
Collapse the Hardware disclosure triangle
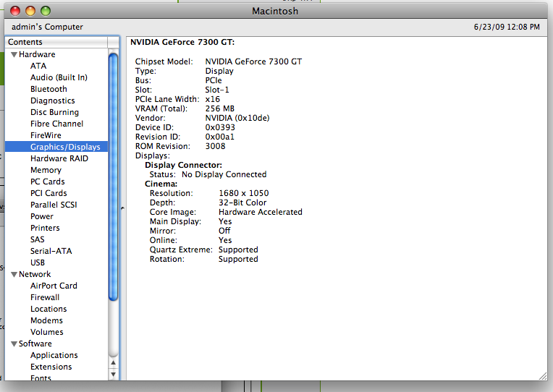(x=14, y=55)
